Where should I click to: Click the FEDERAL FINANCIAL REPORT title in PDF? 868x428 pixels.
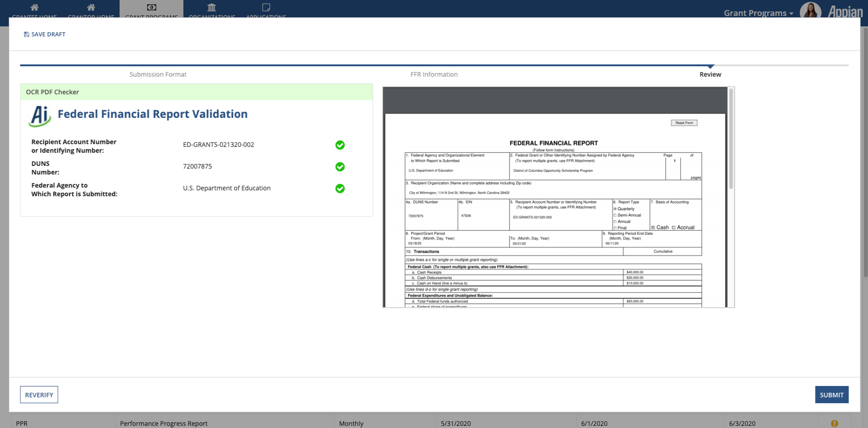(x=554, y=143)
